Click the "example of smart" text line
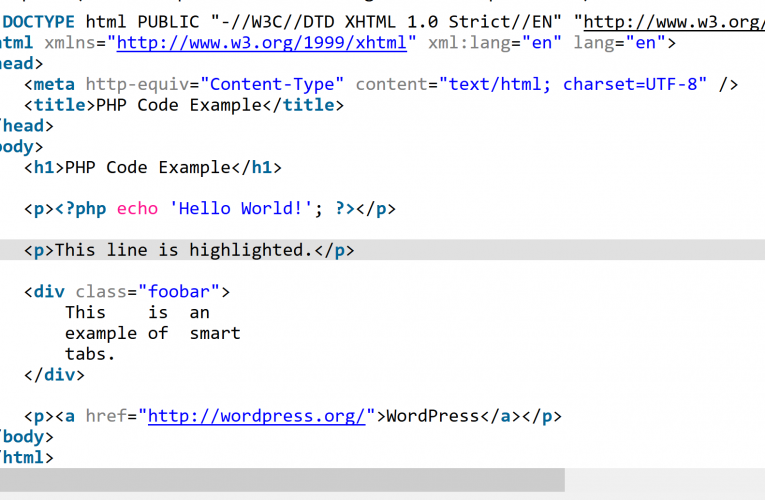The width and height of the screenshot is (765, 500). 152,333
